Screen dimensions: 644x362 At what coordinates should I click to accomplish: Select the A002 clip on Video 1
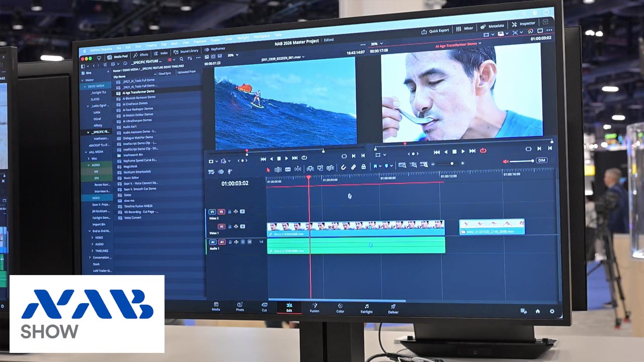(492, 227)
